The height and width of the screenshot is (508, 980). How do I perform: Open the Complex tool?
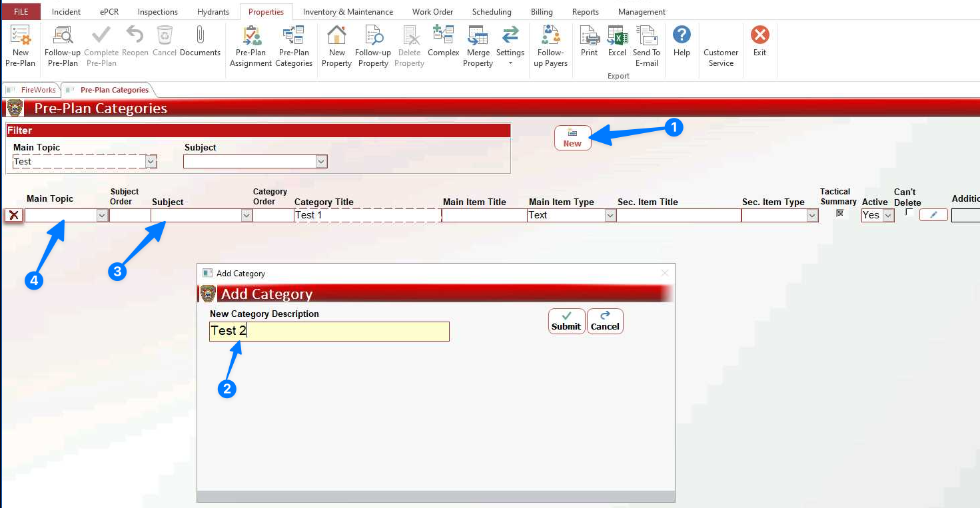coord(444,41)
